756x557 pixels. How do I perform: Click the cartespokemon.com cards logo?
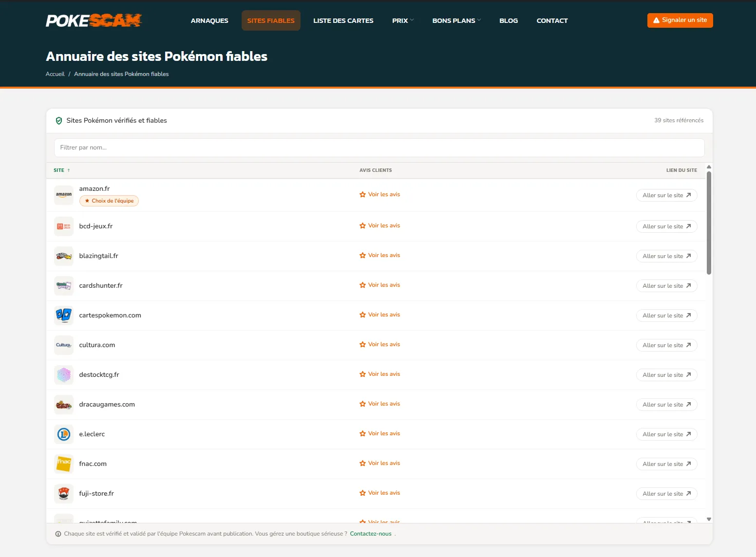click(x=64, y=316)
